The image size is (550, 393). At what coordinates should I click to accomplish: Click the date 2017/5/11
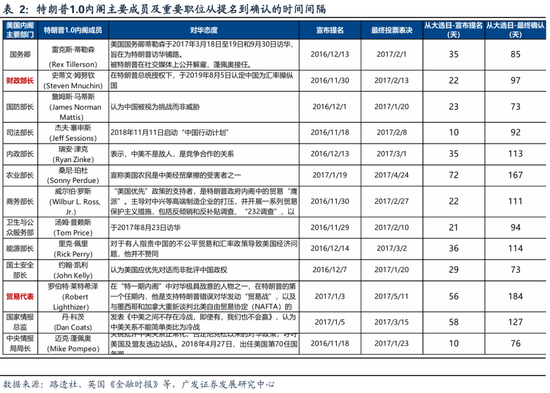coord(391,297)
